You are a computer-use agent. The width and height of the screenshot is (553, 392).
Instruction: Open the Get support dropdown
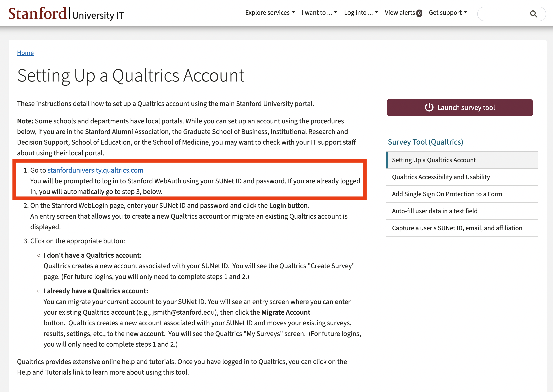click(x=448, y=13)
